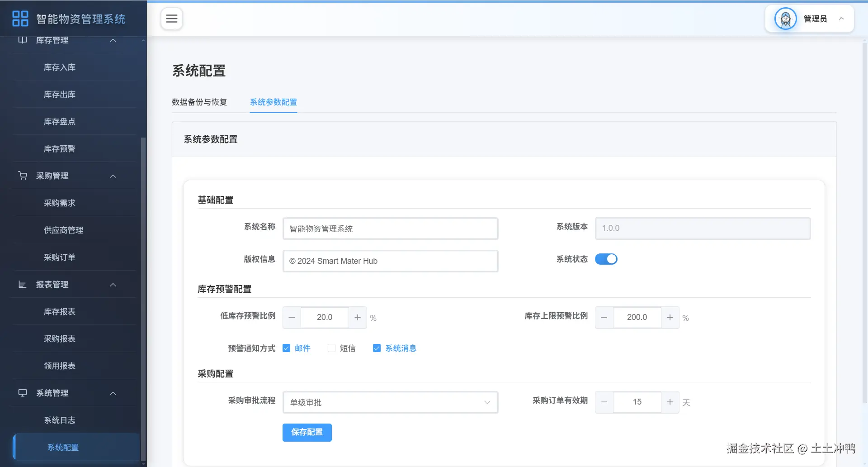Click the 库存上限预警比例 value 200.0
Screen dimensions: 868x467
pos(637,317)
